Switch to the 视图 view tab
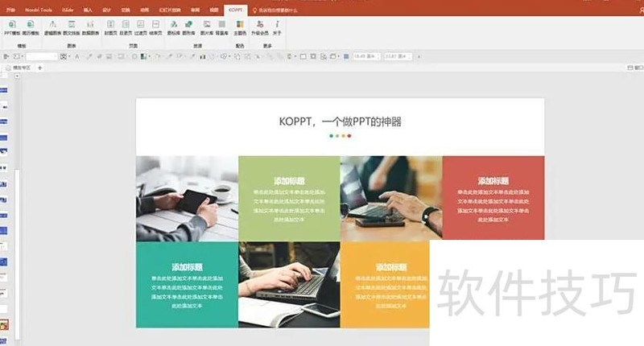644x346 pixels. [x=214, y=10]
